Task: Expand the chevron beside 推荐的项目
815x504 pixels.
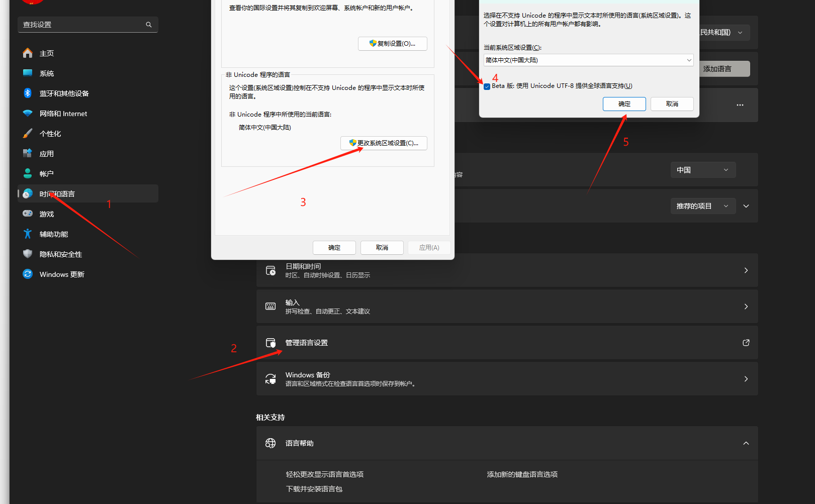Action: (746, 206)
